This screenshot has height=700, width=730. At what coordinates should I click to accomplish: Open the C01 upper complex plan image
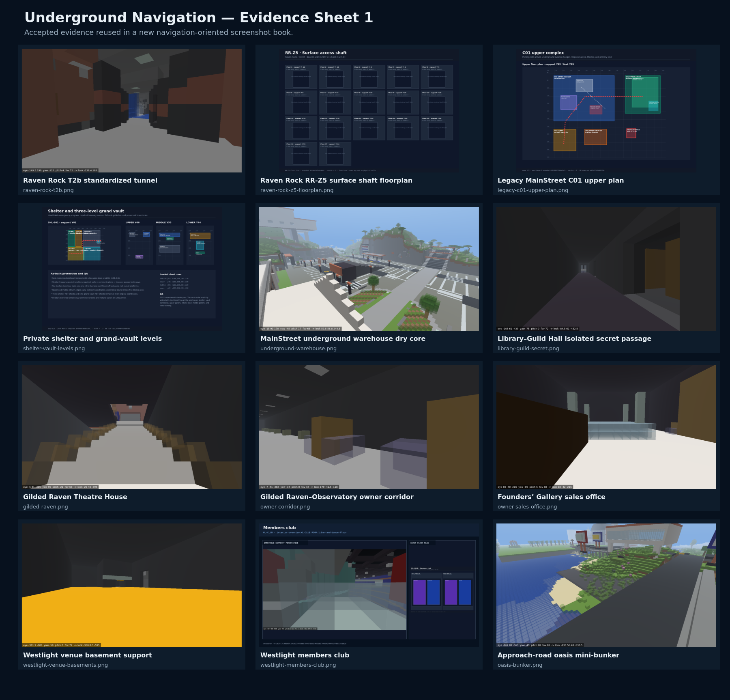(606, 110)
